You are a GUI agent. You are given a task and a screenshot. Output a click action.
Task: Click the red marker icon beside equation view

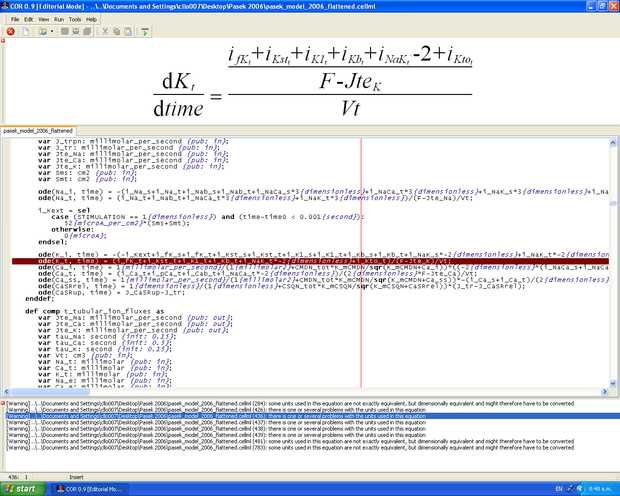tap(3, 41)
